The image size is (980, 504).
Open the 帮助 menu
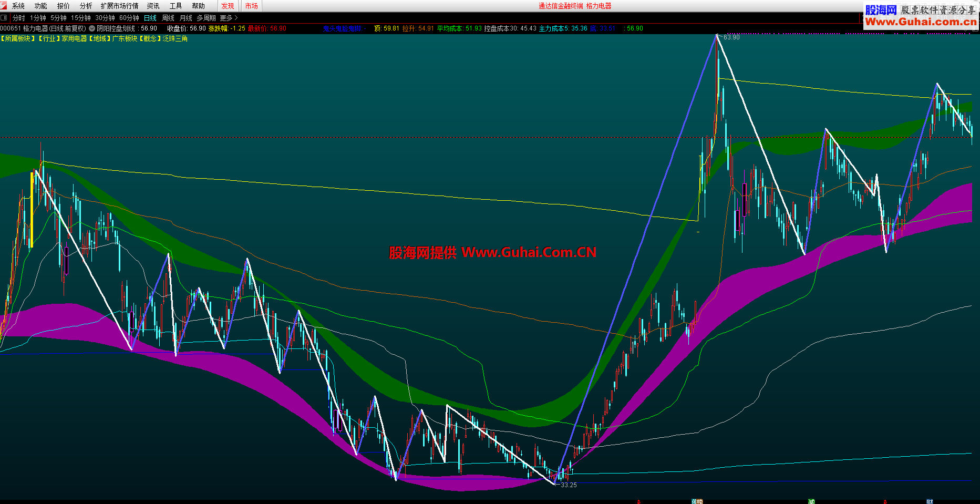(x=199, y=6)
